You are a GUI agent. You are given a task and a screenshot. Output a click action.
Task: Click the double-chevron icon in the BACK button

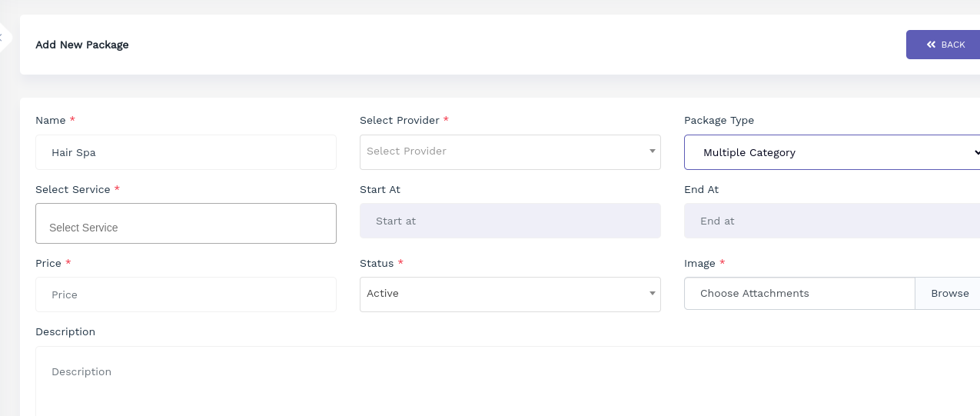931,45
